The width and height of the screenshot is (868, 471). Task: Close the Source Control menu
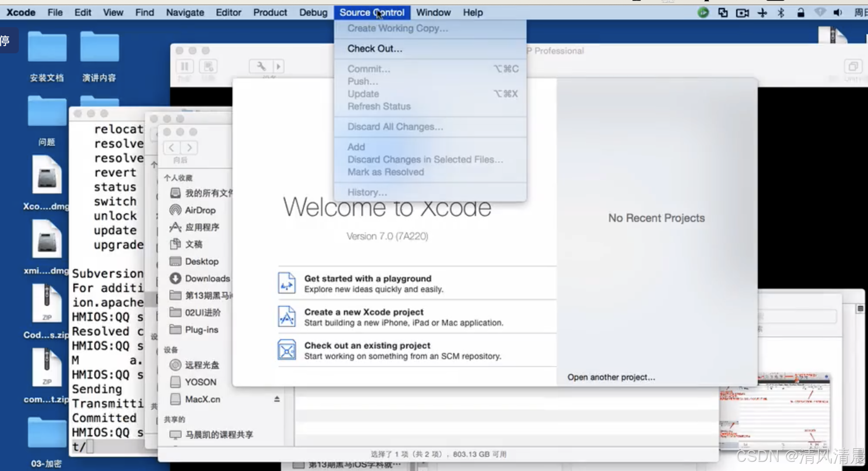click(x=372, y=12)
